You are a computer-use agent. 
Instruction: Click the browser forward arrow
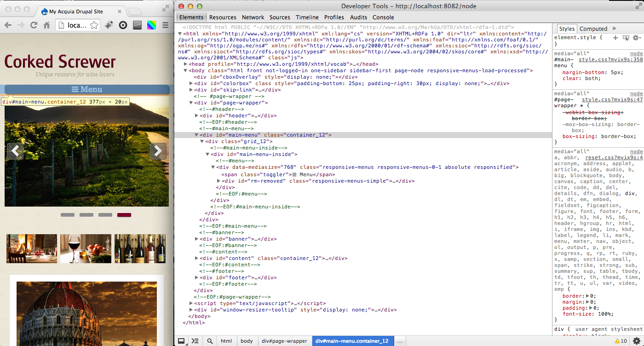coord(21,25)
